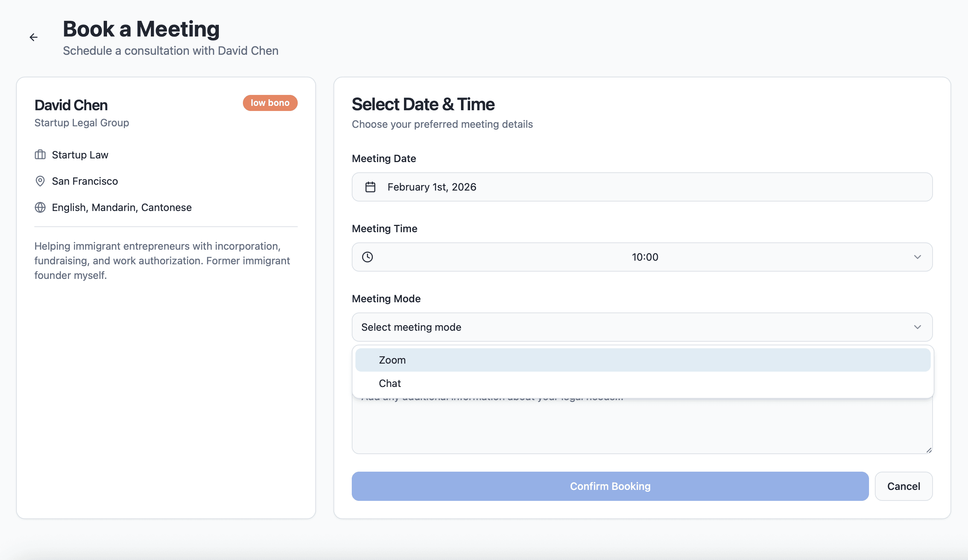
Task: Click the 10:00 time value
Action: tap(645, 257)
